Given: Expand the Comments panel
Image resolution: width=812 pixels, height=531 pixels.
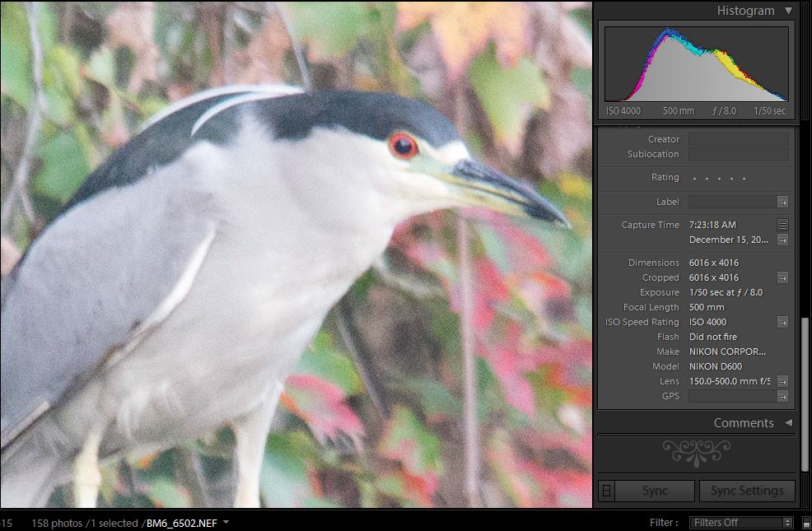Looking at the screenshot, I should point(788,423).
